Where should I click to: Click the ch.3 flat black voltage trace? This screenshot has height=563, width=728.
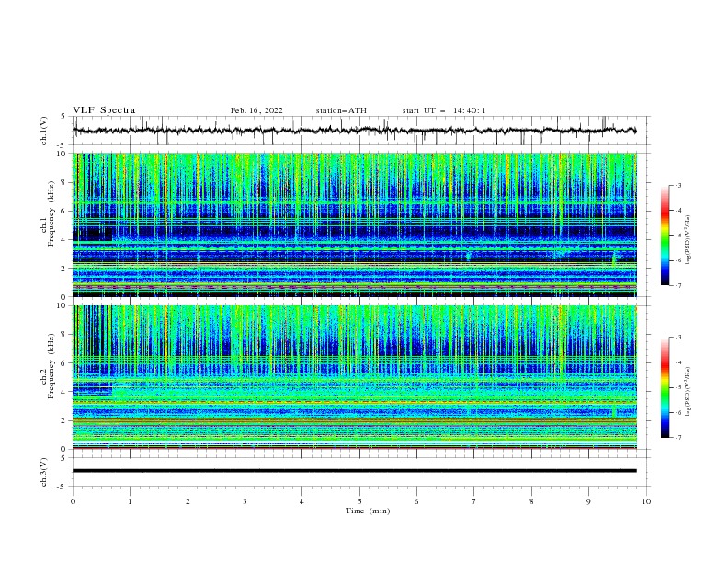(354, 471)
